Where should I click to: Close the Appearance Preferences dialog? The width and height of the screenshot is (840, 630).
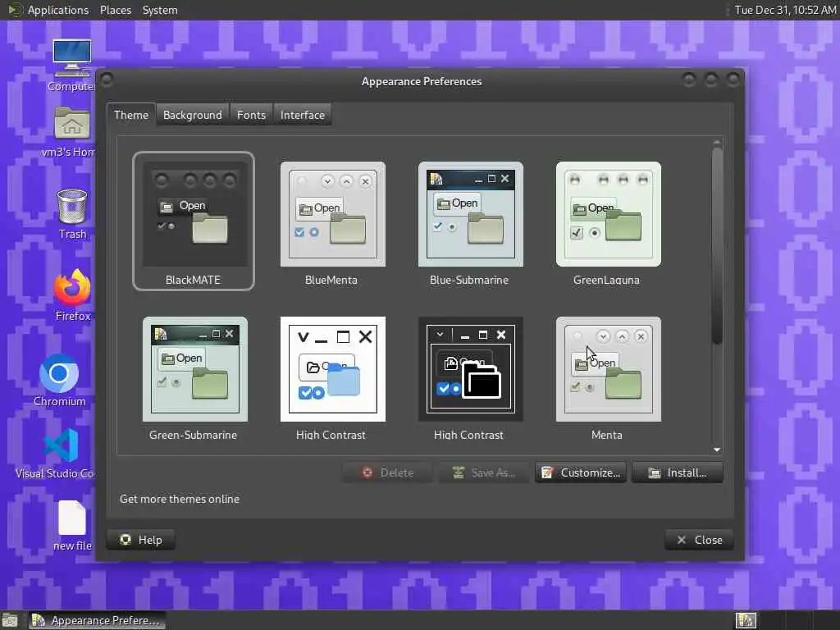coord(699,540)
